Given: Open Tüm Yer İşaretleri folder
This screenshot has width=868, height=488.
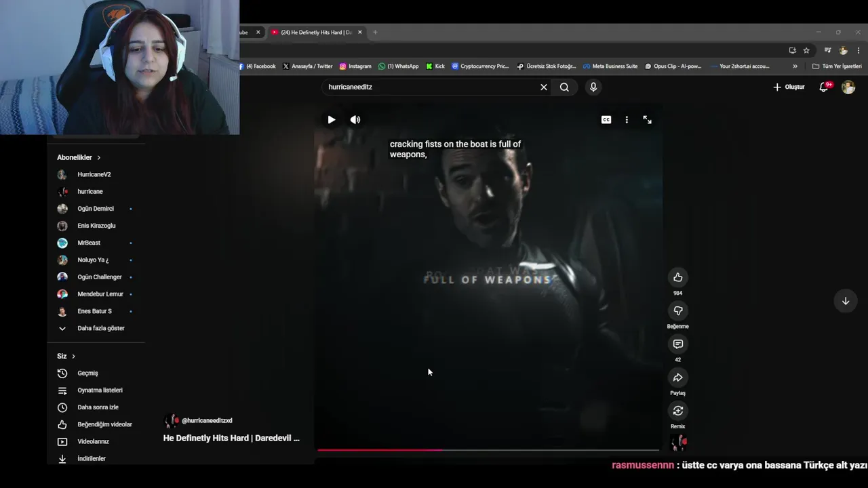Looking at the screenshot, I should coord(837,66).
